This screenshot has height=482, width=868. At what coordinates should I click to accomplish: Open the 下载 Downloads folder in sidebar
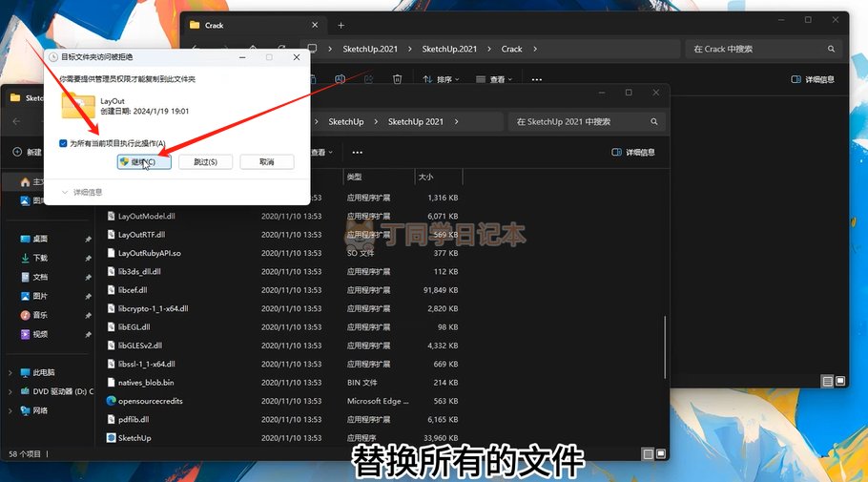40,258
